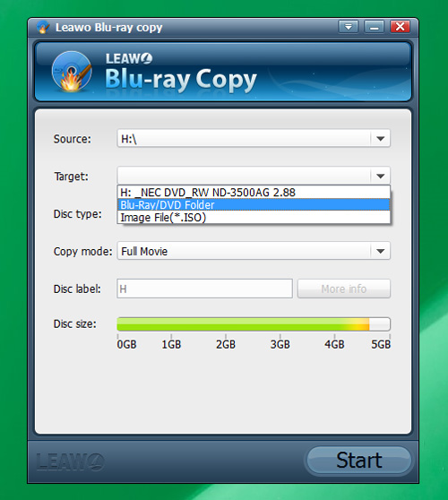
Task: Click the 1GB scale marker
Action: (171, 344)
